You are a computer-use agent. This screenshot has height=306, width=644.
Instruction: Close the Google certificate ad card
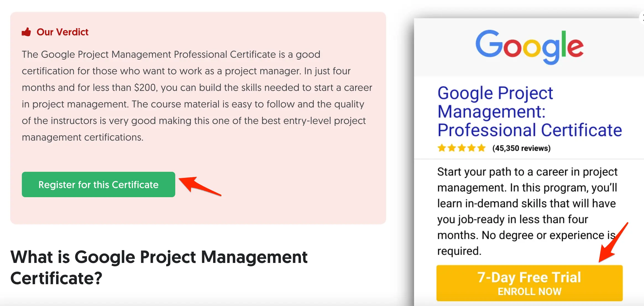click(x=643, y=18)
